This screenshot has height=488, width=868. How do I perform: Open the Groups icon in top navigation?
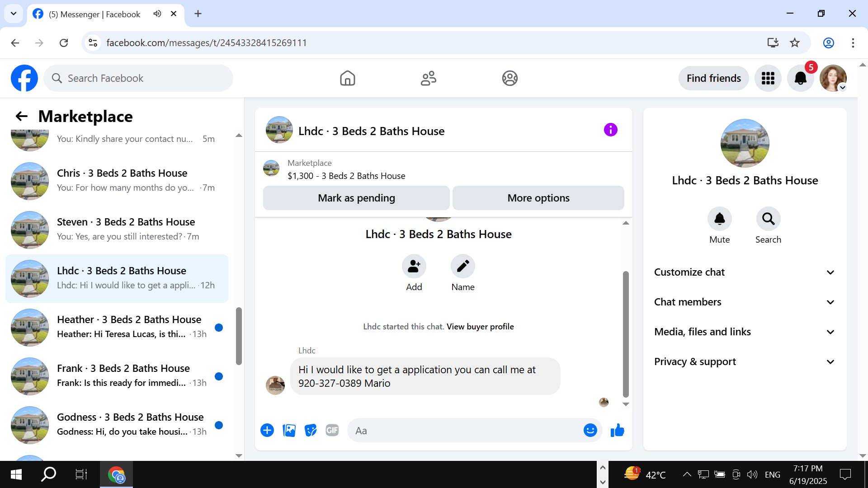coord(509,78)
